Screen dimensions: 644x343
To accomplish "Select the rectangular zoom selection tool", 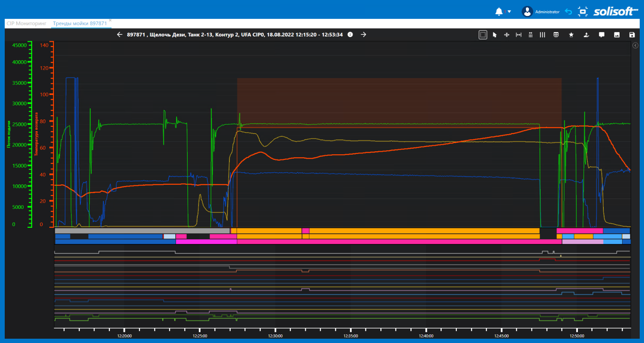I will [483, 35].
